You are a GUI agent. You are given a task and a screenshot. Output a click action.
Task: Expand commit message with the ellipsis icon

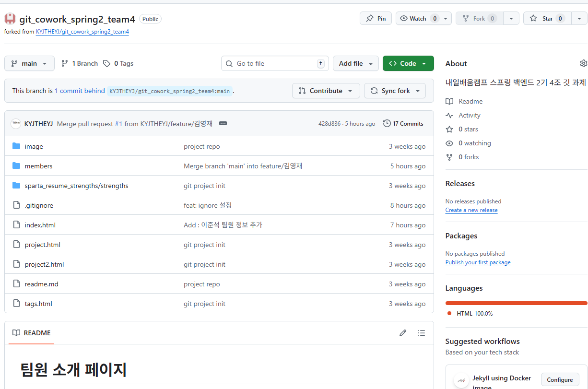(x=223, y=123)
